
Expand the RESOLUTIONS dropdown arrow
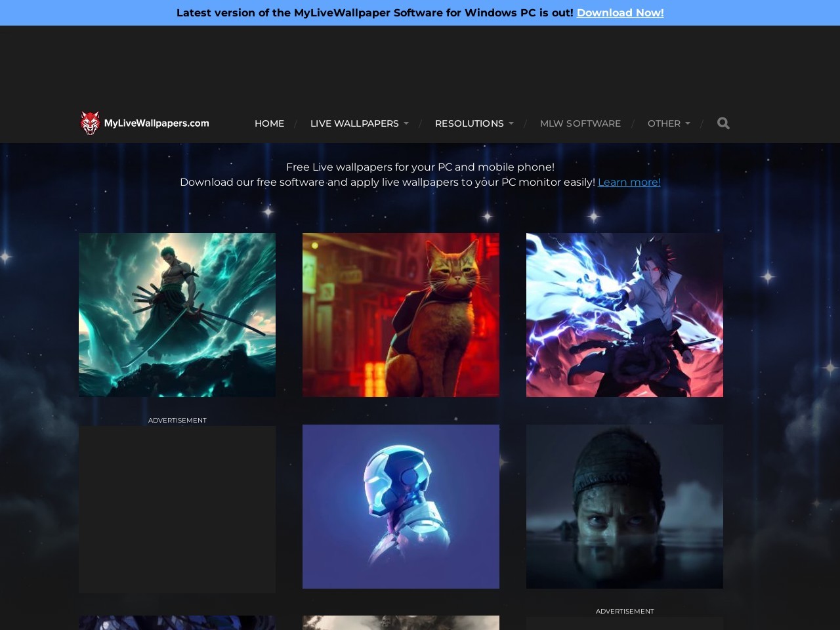511,123
